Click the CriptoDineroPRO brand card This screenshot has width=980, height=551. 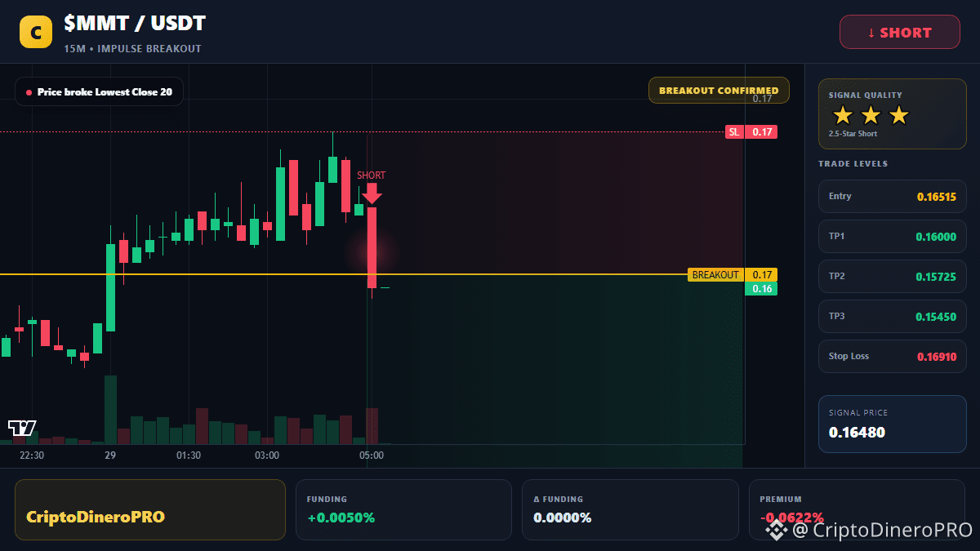tap(150, 509)
